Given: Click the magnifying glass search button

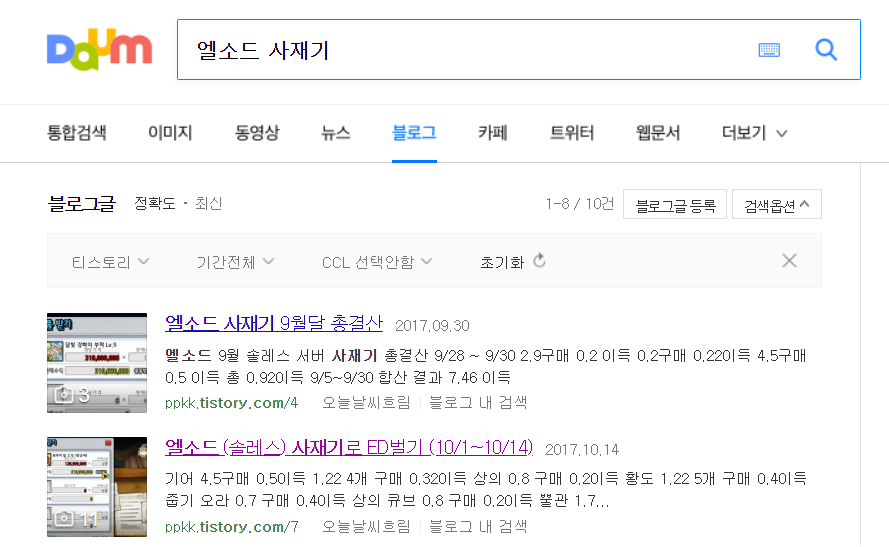Looking at the screenshot, I should [826, 50].
